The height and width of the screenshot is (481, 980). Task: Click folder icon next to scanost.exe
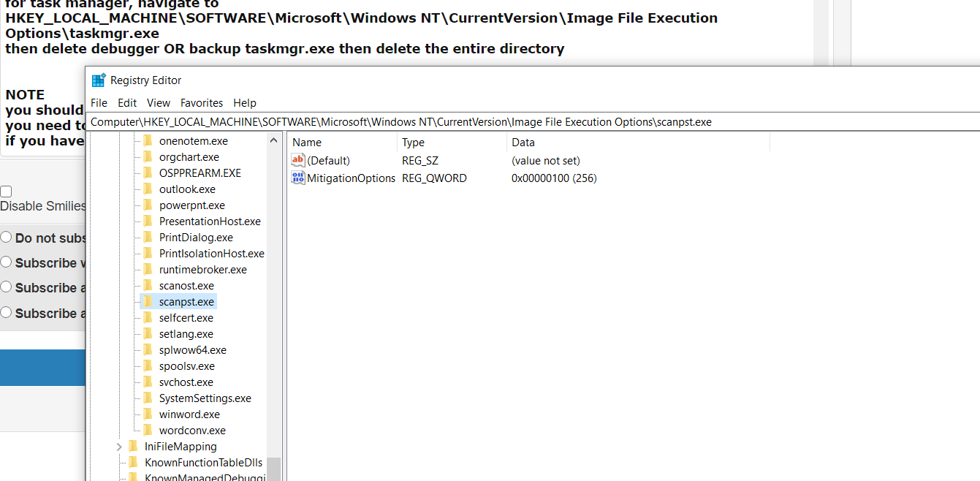(148, 286)
